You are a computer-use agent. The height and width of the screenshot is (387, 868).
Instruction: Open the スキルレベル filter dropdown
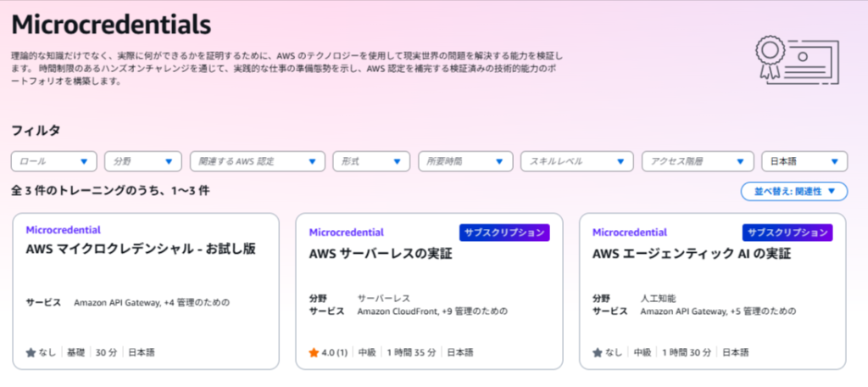[577, 161]
